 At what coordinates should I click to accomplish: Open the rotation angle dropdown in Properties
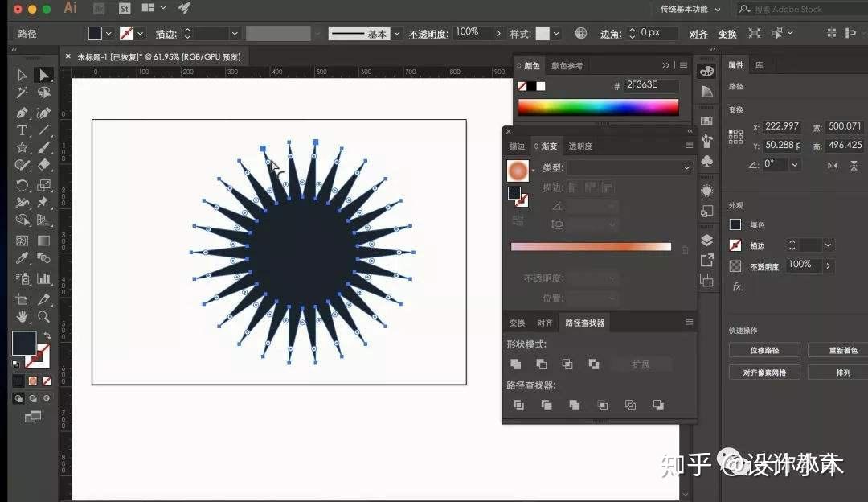(x=794, y=164)
